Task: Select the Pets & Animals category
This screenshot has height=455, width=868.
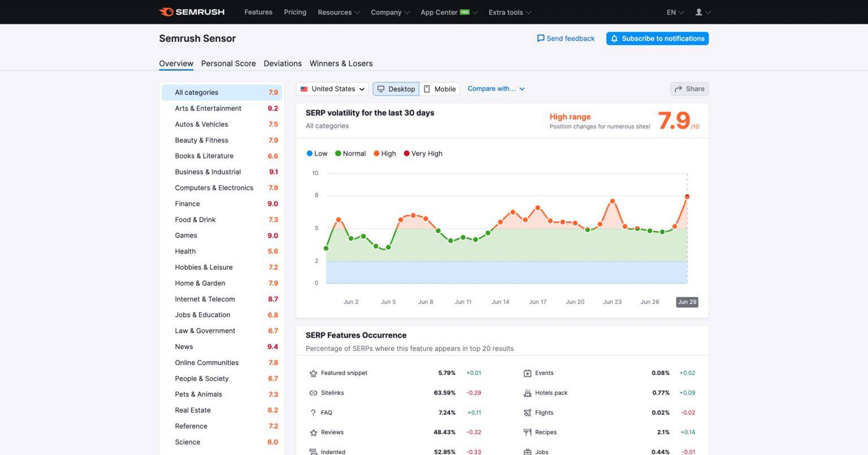Action: (222, 395)
